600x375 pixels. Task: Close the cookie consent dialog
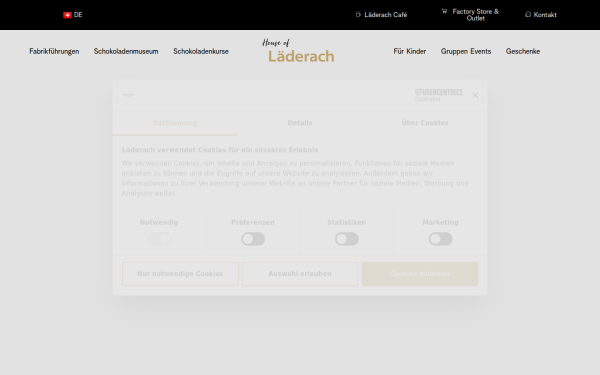pos(475,95)
